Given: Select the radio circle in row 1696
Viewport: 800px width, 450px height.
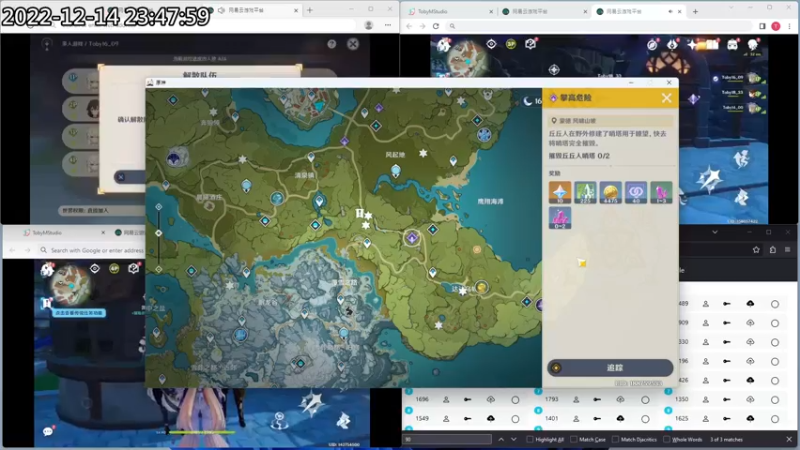Looking at the screenshot, I should [x=515, y=400].
